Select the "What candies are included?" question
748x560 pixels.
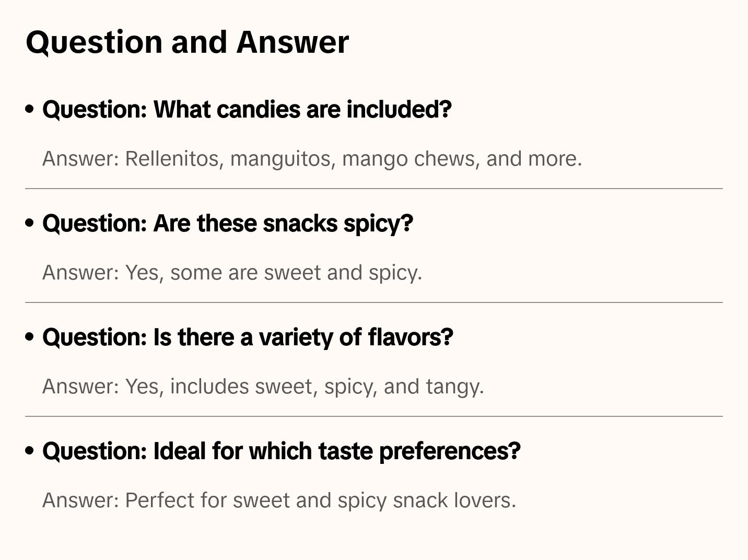[x=247, y=110]
